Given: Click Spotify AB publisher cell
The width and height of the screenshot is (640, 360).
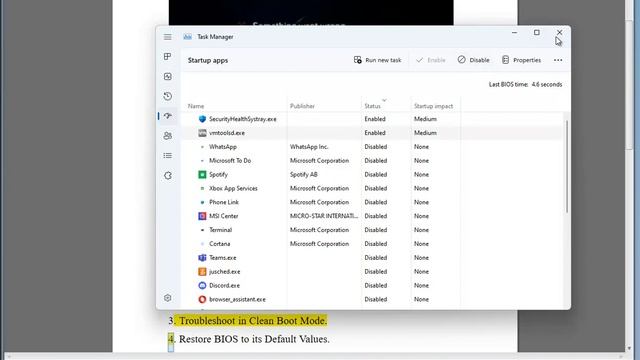Looking at the screenshot, I should pyautogui.click(x=304, y=174).
